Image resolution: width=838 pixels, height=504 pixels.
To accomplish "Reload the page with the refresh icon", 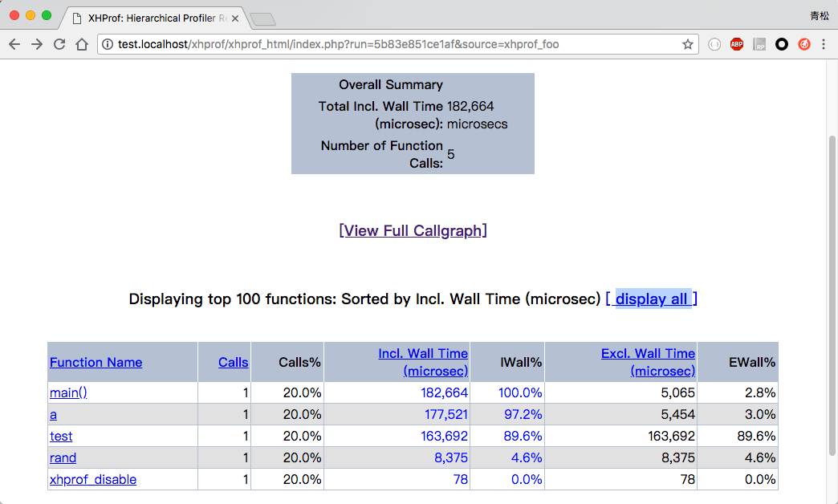I will tap(59, 44).
